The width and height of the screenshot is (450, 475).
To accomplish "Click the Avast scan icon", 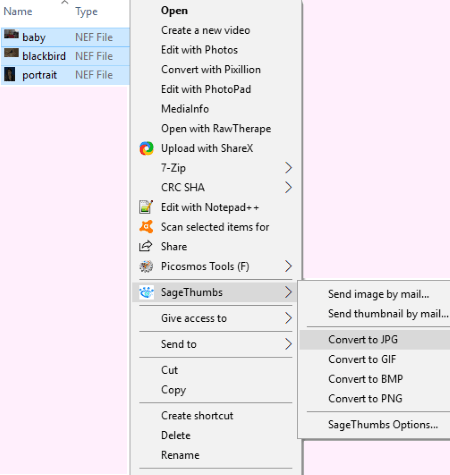I will [x=146, y=227].
